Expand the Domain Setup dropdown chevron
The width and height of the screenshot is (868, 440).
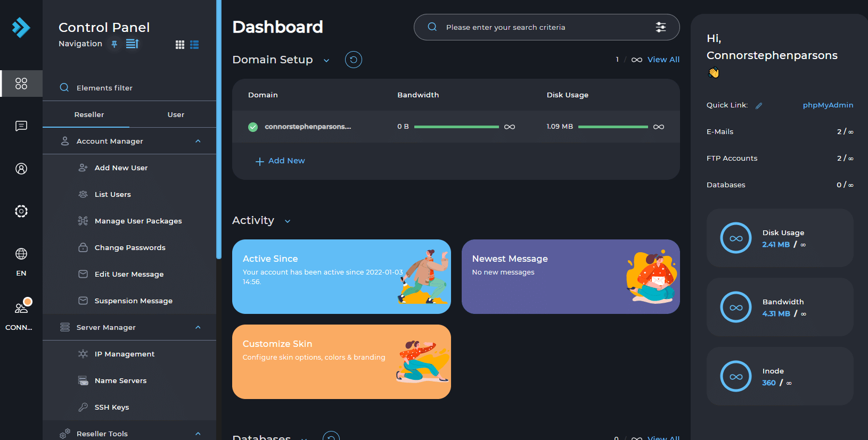pyautogui.click(x=326, y=61)
